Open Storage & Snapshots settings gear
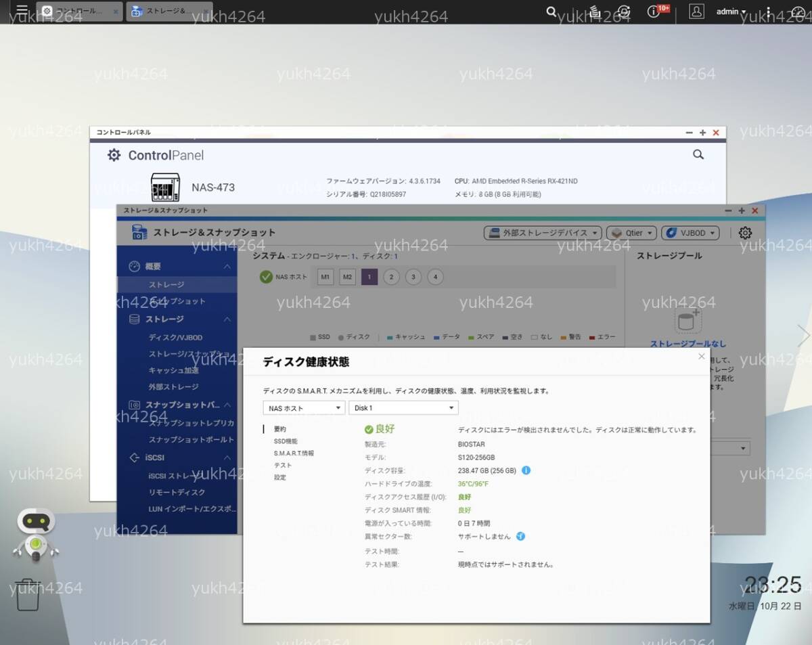Image resolution: width=812 pixels, height=645 pixels. [745, 233]
